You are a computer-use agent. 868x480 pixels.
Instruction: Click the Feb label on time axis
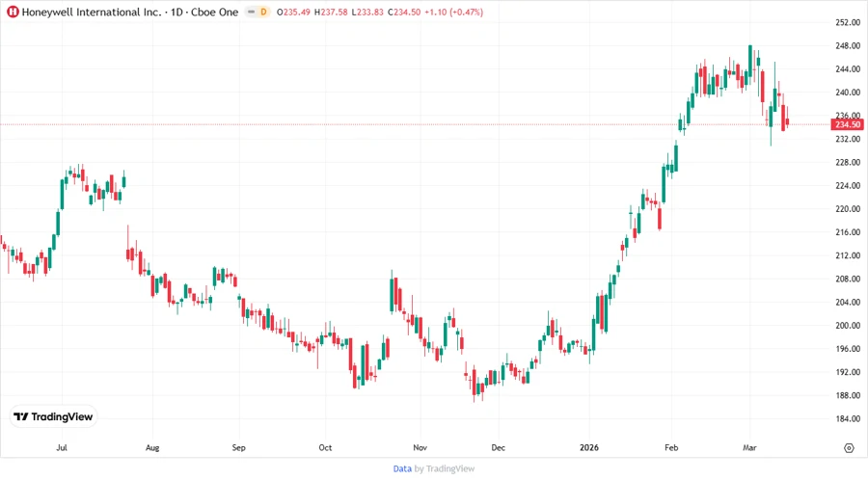tap(671, 447)
